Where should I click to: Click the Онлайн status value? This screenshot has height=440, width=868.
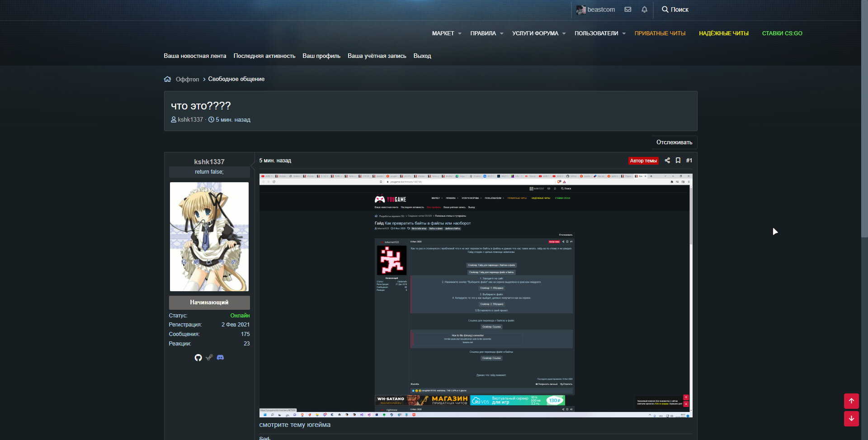(240, 316)
